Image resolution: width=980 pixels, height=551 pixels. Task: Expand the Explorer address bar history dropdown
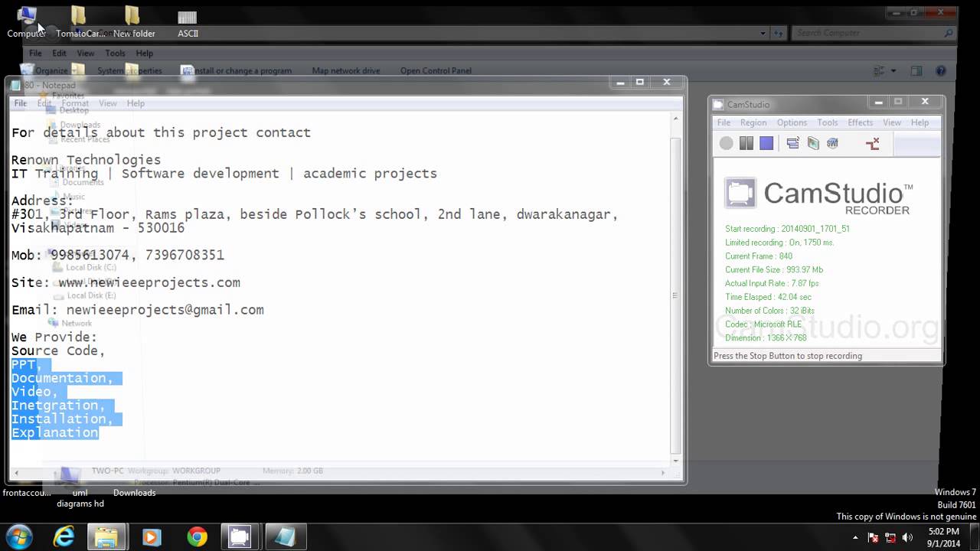tap(763, 33)
